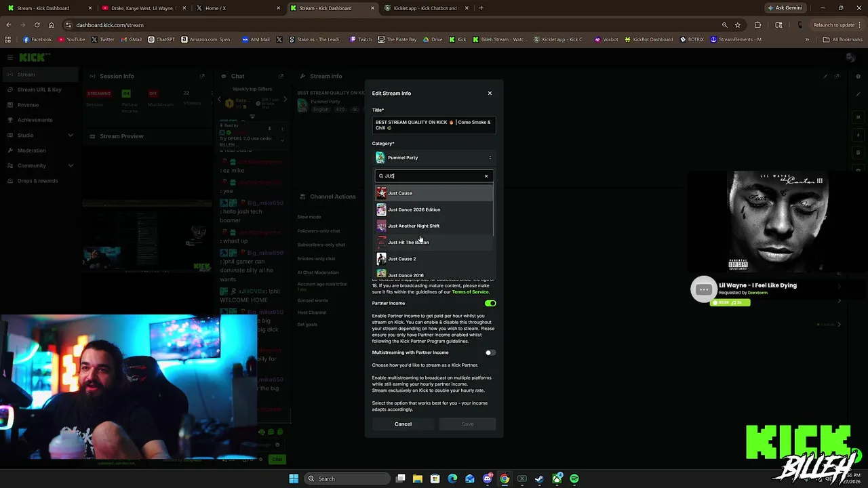Open Stream URL & Key in sidebar

pyautogui.click(x=39, y=89)
